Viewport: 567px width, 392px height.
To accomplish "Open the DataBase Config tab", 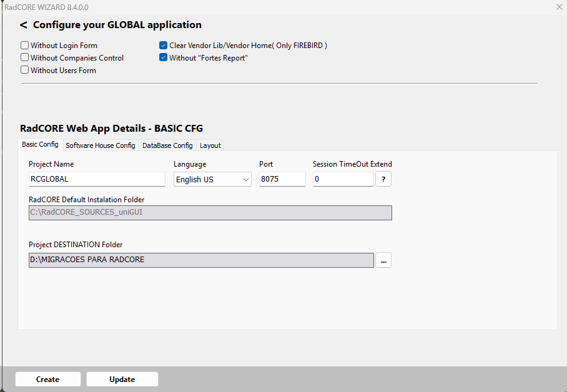I will point(167,145).
